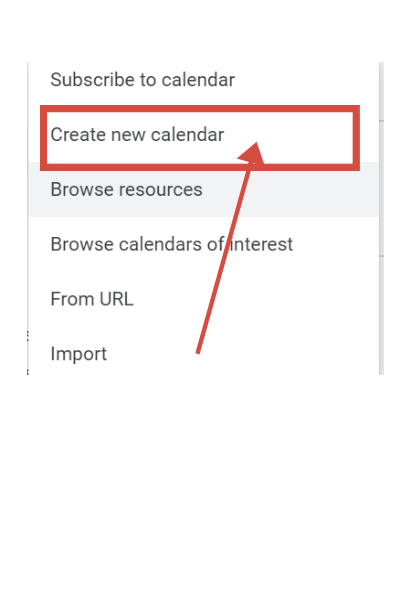Choose Create new calendar from menu
This screenshot has width=400, height=600.
tap(137, 135)
